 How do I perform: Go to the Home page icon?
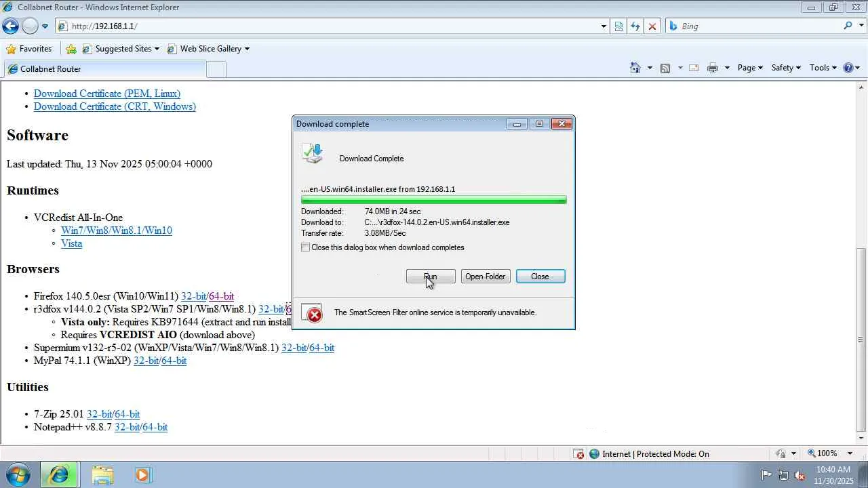(635, 68)
